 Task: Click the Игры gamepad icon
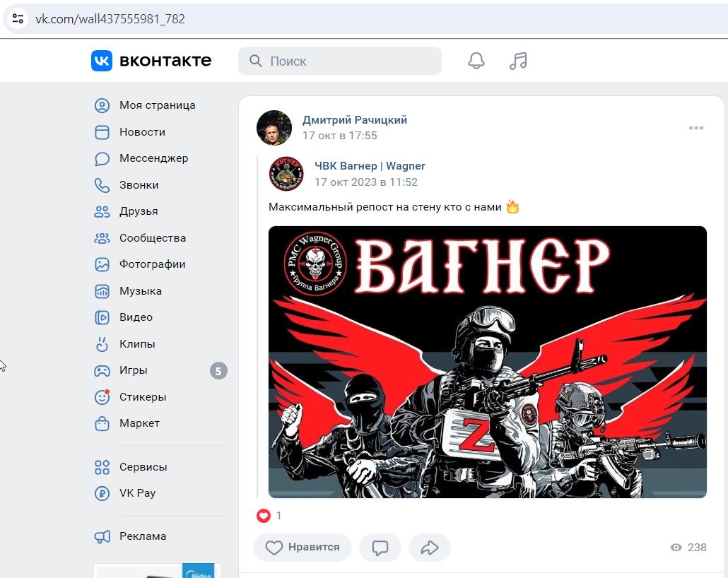tap(102, 370)
